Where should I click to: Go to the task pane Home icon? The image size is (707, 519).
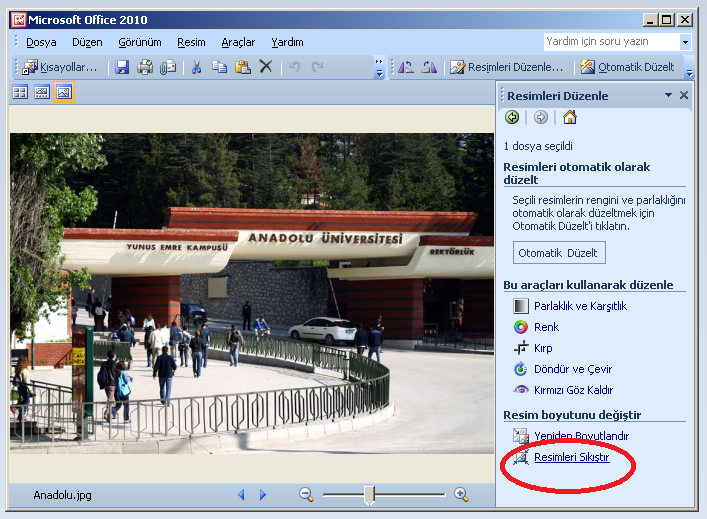coord(570,118)
